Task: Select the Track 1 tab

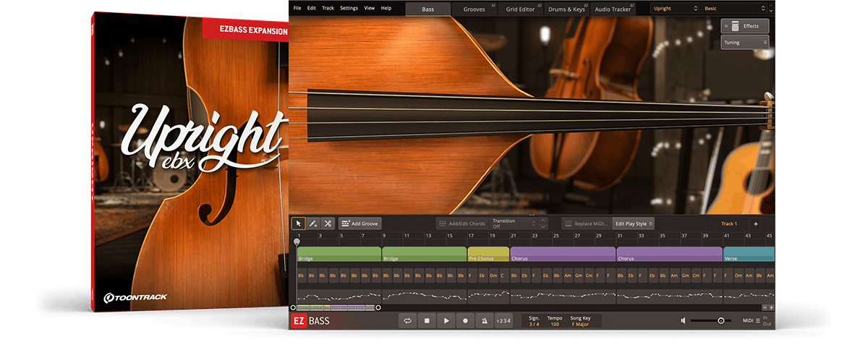Action: (x=728, y=224)
